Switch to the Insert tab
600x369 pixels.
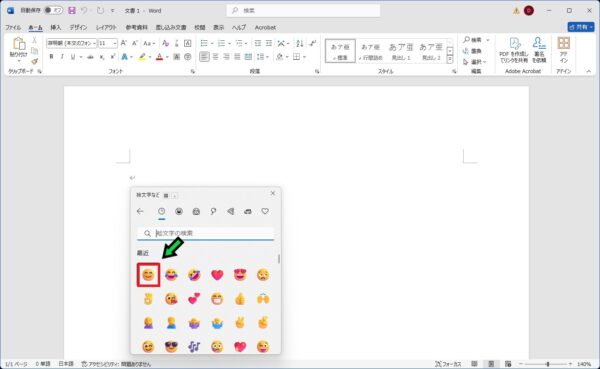point(56,27)
